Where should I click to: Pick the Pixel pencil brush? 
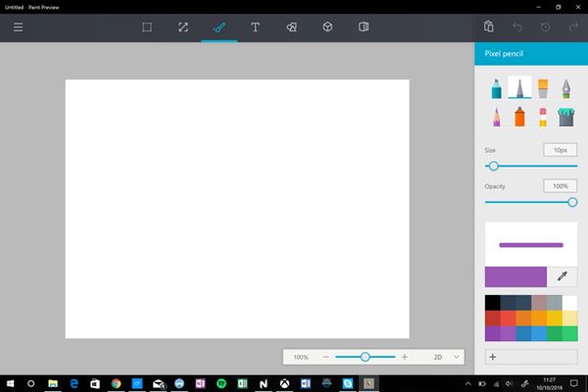(519, 88)
